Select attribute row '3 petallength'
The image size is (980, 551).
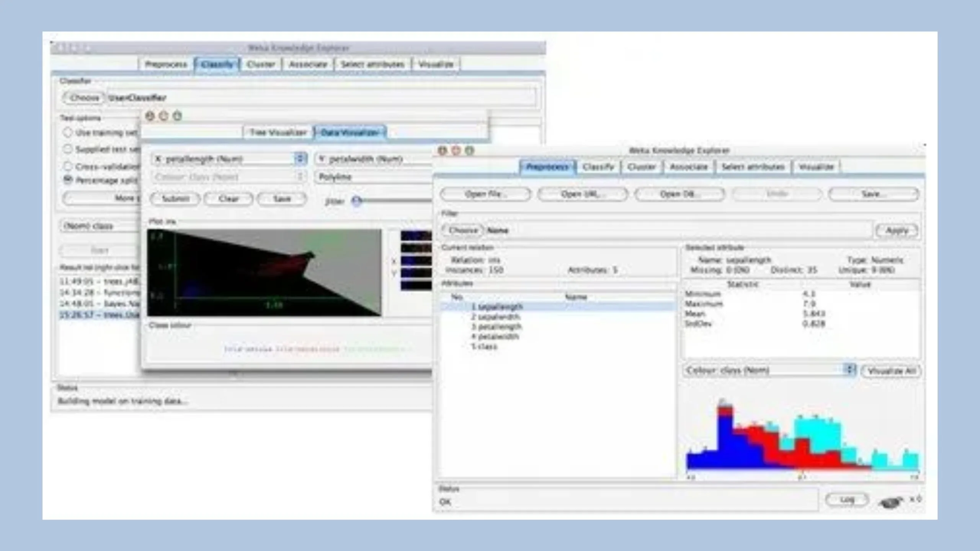point(558,327)
